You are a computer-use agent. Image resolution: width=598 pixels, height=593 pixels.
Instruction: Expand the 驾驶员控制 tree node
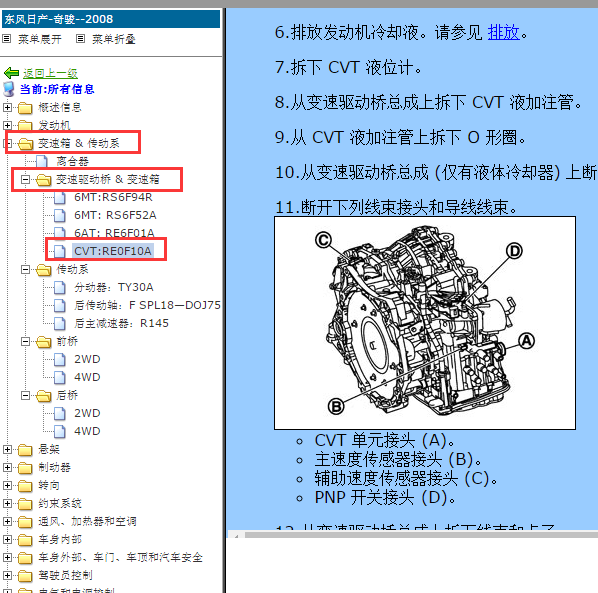7,575
